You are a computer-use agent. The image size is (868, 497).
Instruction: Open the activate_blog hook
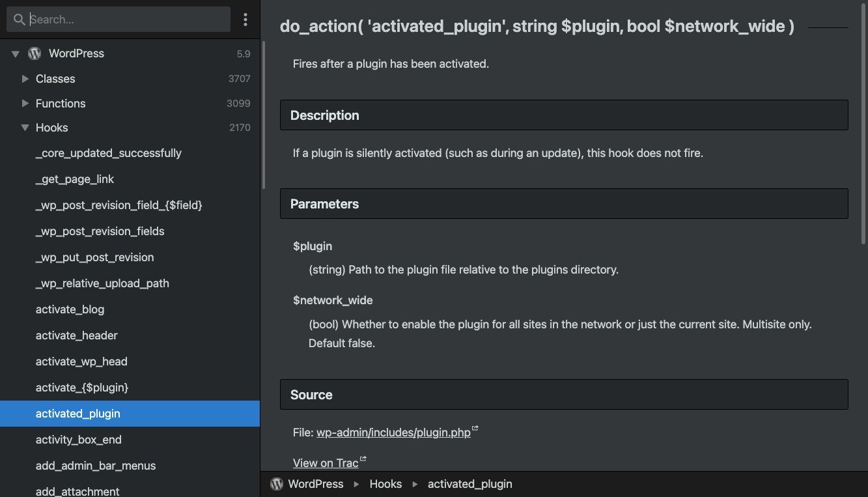coord(130,309)
